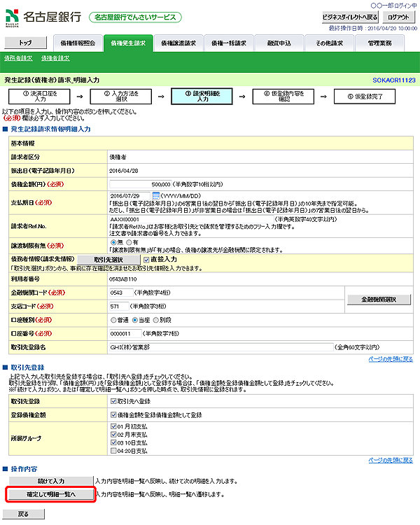Focus the 金融機関コード field
This screenshot has width=420, height=525.
click(x=121, y=293)
